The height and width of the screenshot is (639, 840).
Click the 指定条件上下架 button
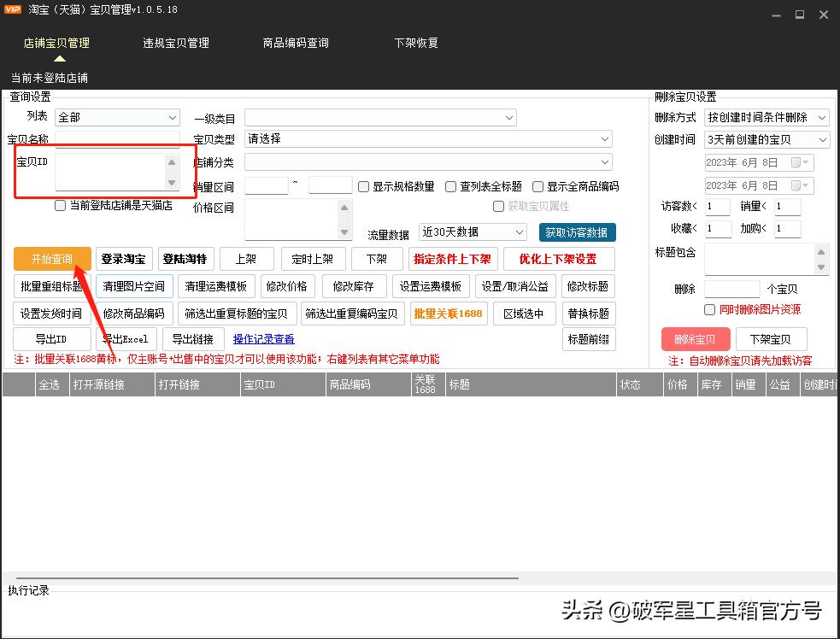point(454,259)
